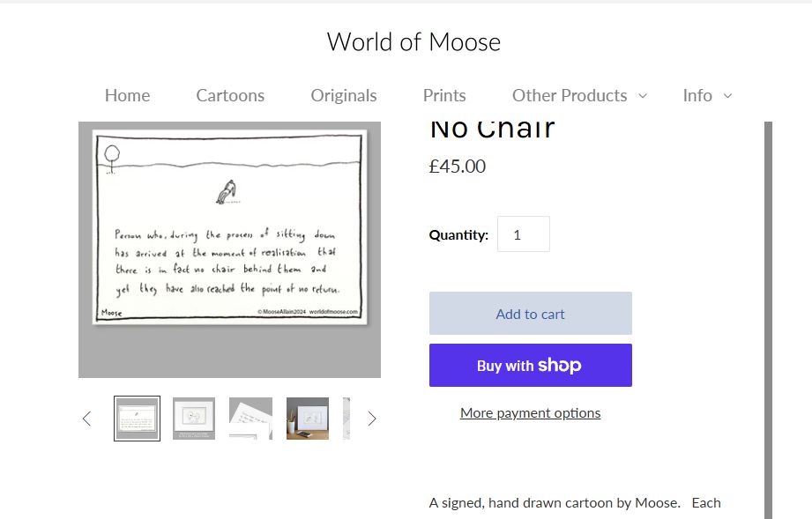Click the vertical scrollbar on the right
Viewport: 812px width, 519px height.
[x=767, y=317]
